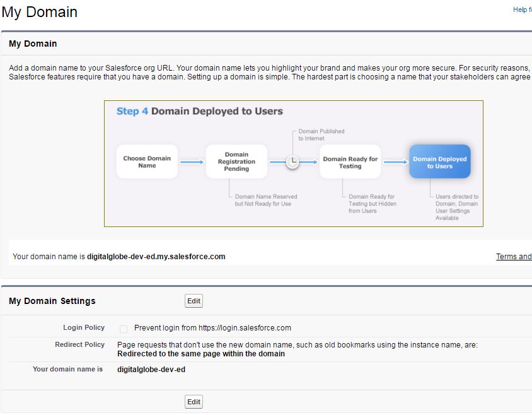Click the digitalglobe-dev-ed value in settings
Viewport: 532px width, 415px height.
point(151,369)
